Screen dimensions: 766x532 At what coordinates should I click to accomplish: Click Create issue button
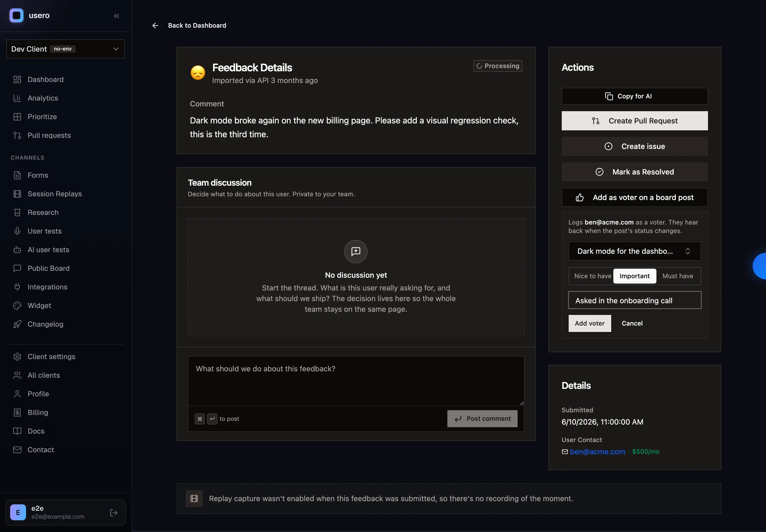point(634,146)
